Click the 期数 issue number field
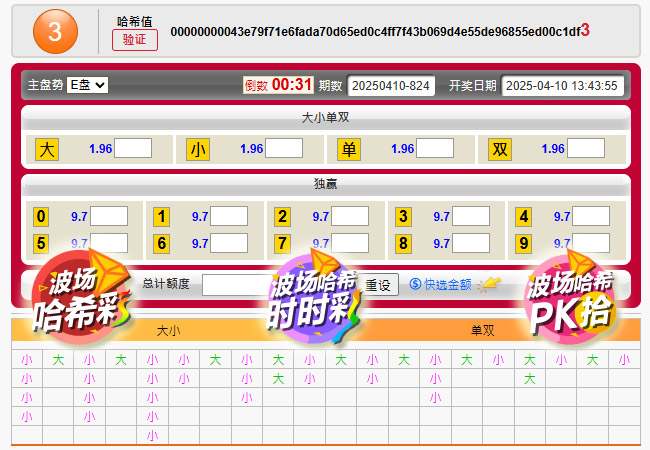 pyautogui.click(x=391, y=86)
